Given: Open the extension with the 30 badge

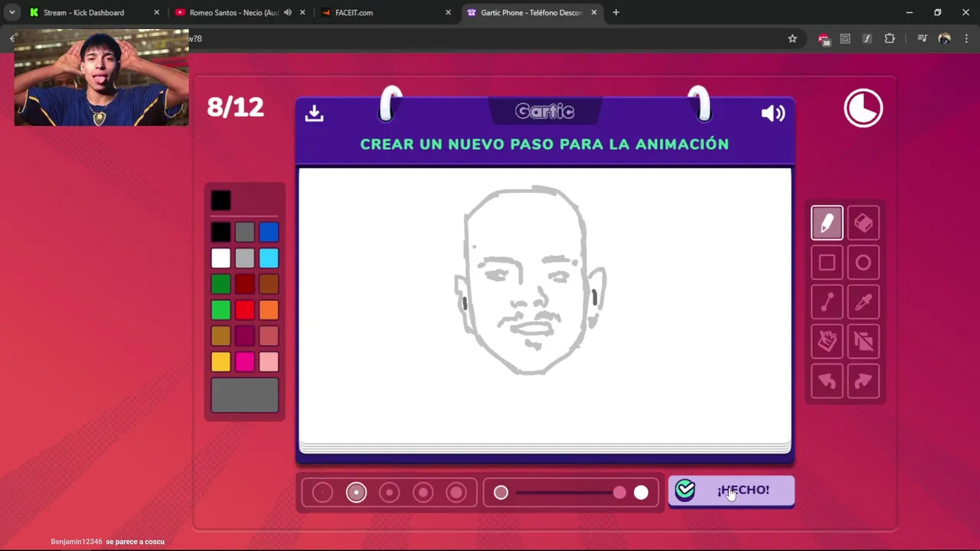Looking at the screenshot, I should tap(824, 39).
